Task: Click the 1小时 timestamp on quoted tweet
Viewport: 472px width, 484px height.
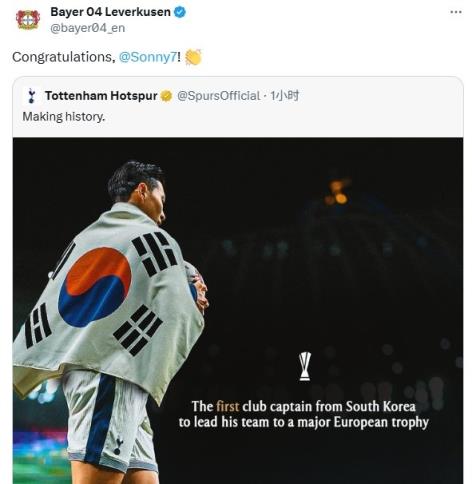Action: pyautogui.click(x=284, y=96)
